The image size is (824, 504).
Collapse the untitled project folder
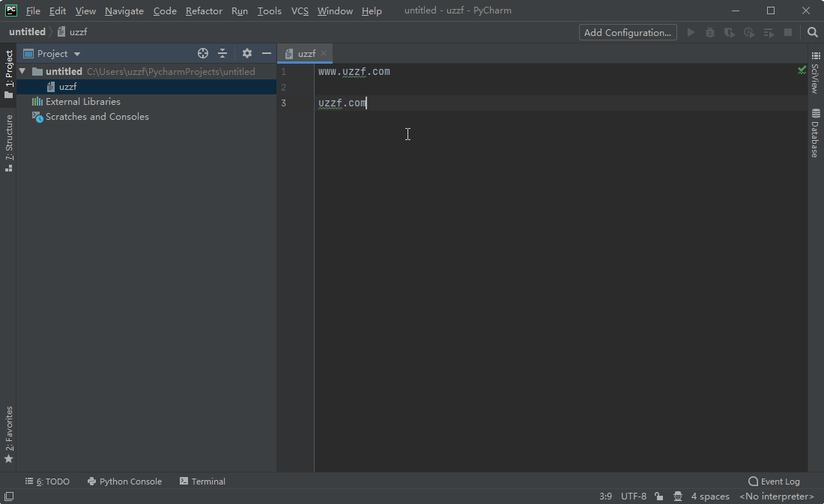[x=22, y=71]
